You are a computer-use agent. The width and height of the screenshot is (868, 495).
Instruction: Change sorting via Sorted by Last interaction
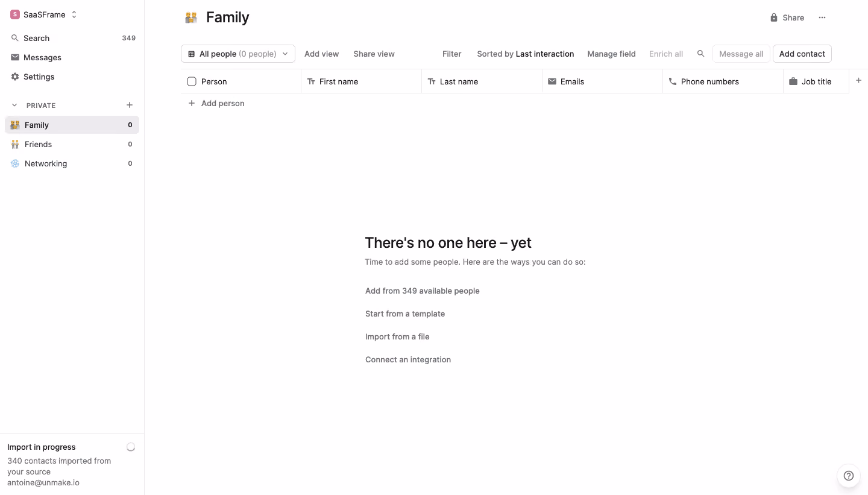(525, 54)
